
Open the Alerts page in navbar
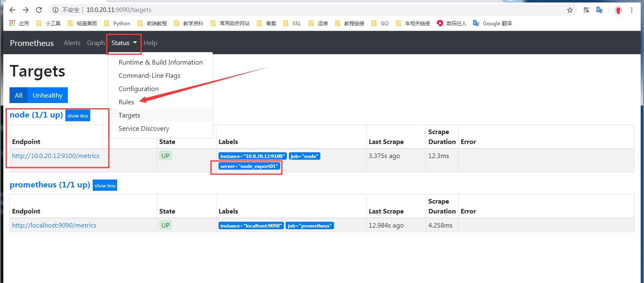tap(72, 43)
